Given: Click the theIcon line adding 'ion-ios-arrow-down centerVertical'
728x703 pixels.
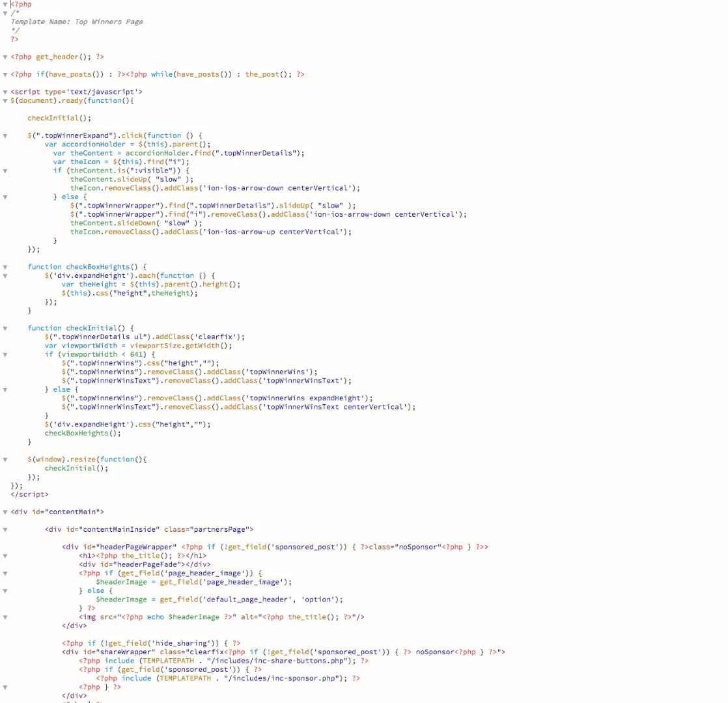Looking at the screenshot, I should pyautogui.click(x=215, y=188).
